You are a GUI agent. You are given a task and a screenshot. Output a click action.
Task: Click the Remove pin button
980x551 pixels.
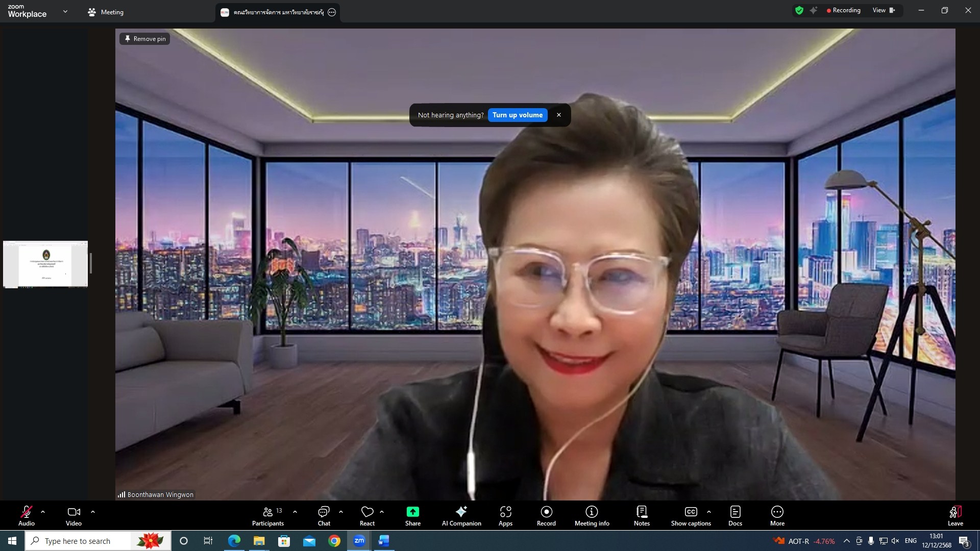(x=145, y=39)
